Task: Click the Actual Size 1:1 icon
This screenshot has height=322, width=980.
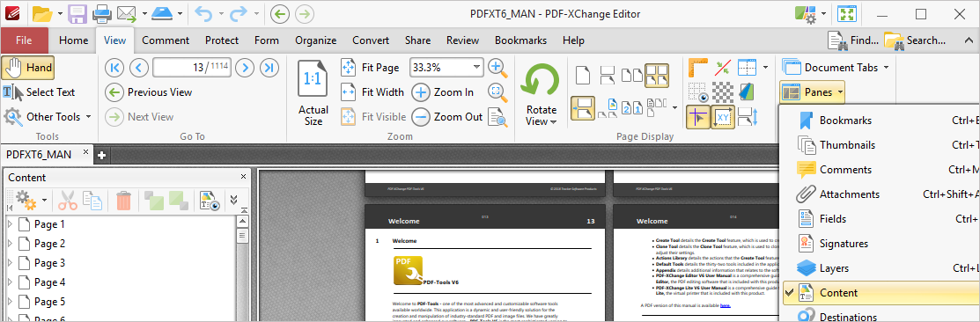Action: pyautogui.click(x=313, y=78)
